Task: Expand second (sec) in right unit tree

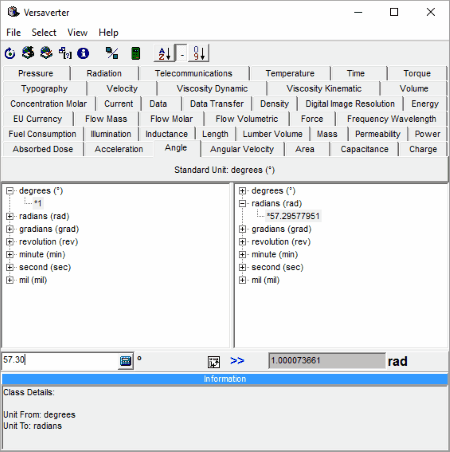Action: (x=242, y=267)
